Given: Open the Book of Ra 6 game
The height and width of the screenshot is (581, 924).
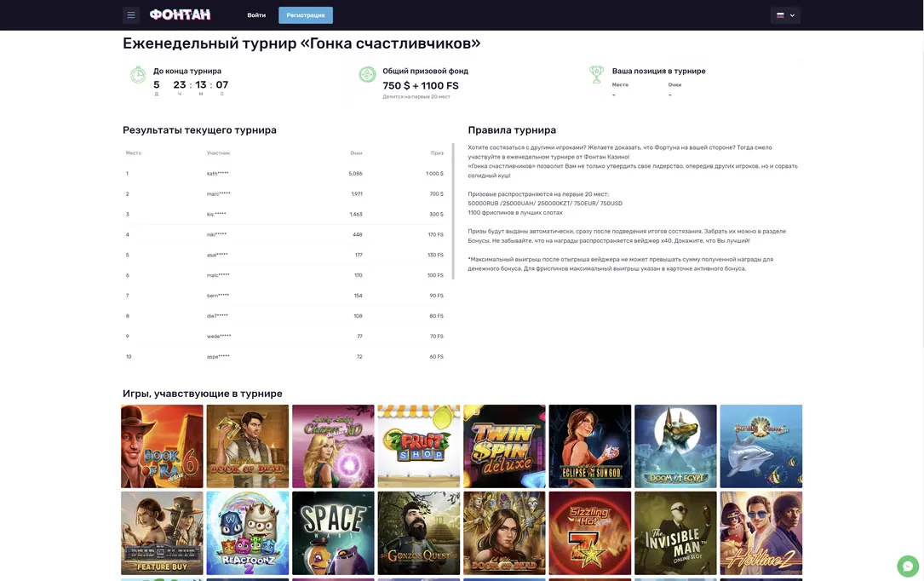Looking at the screenshot, I should click(162, 446).
